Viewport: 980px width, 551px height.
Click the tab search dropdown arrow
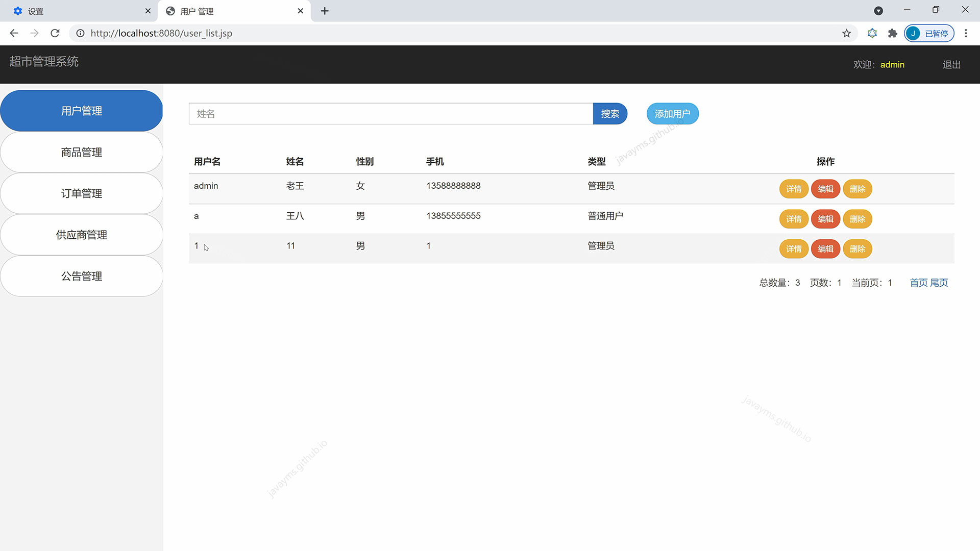(878, 11)
